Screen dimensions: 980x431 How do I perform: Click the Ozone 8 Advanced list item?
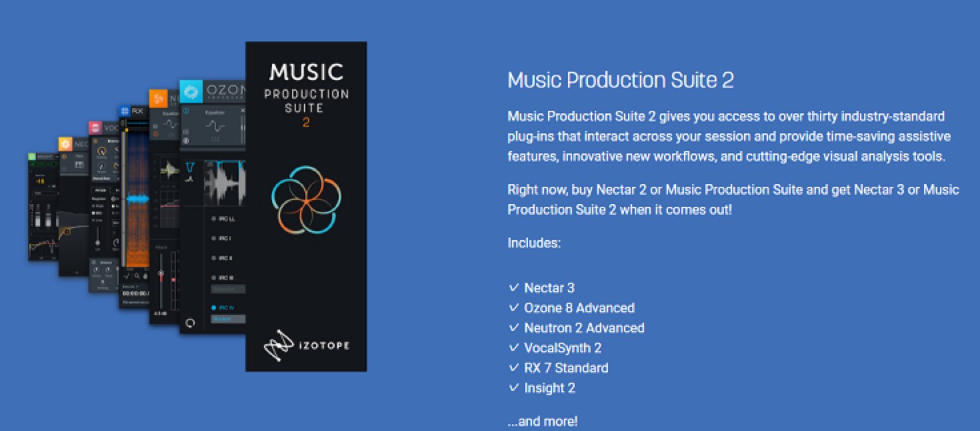579,308
